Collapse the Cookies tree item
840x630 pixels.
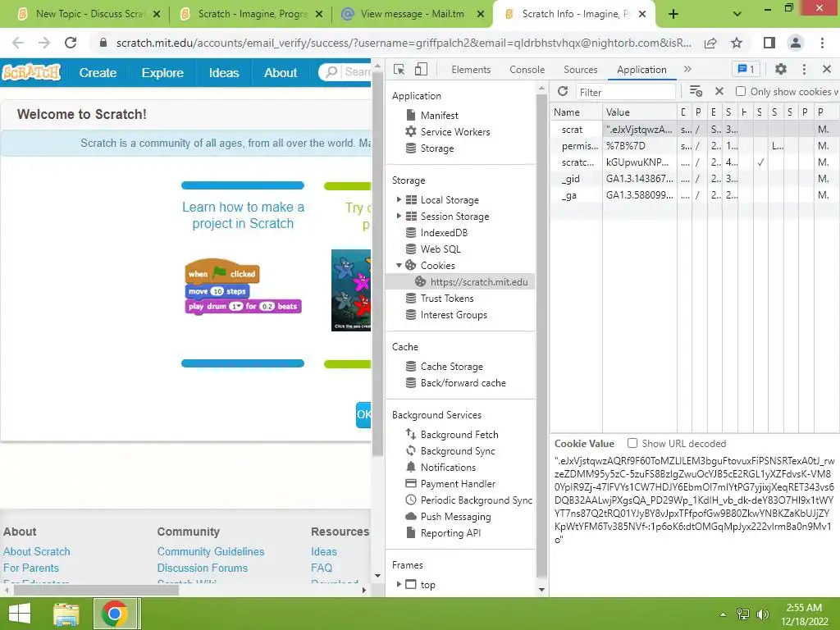[399, 265]
